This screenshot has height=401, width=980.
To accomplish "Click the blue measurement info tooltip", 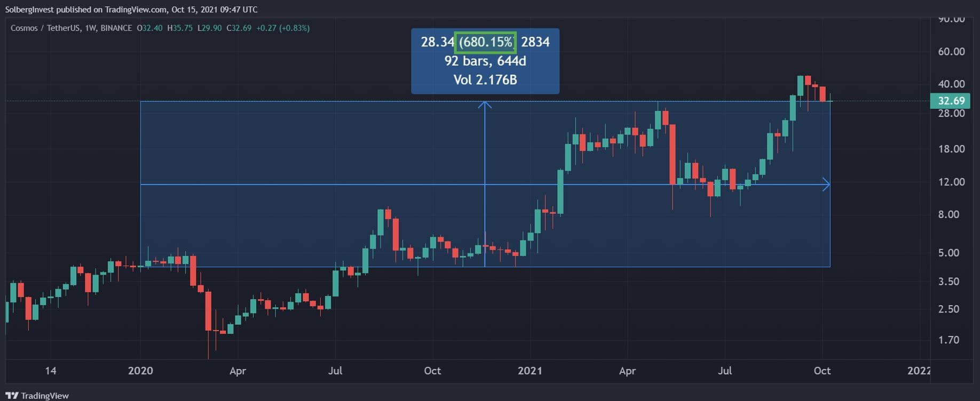I will pyautogui.click(x=485, y=61).
